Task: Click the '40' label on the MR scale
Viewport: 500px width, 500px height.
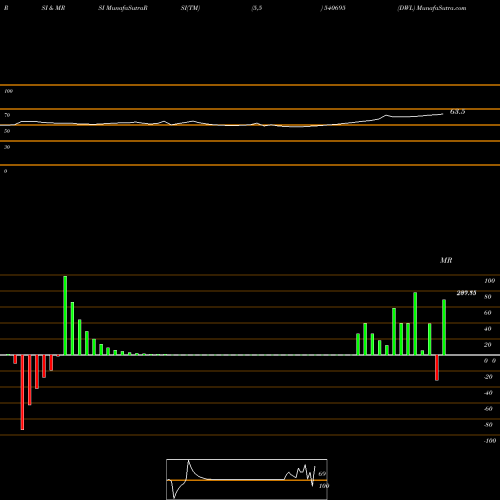Action: click(x=488, y=329)
